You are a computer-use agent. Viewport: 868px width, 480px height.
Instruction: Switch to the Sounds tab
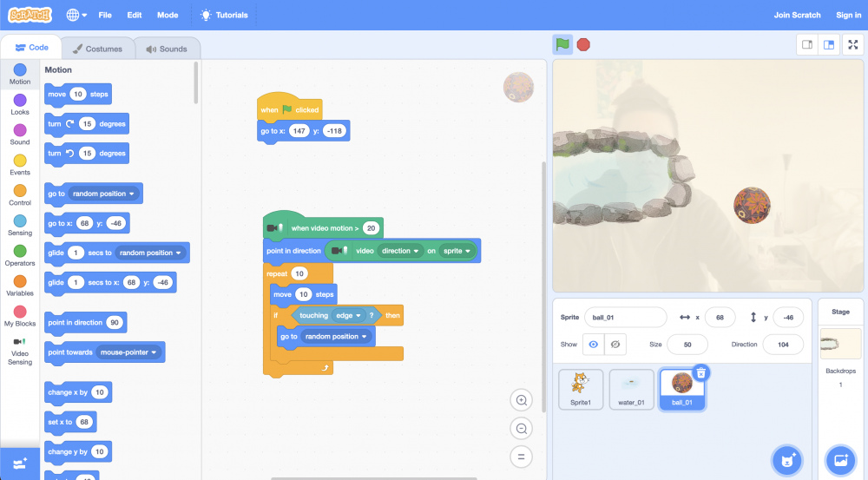[167, 49]
